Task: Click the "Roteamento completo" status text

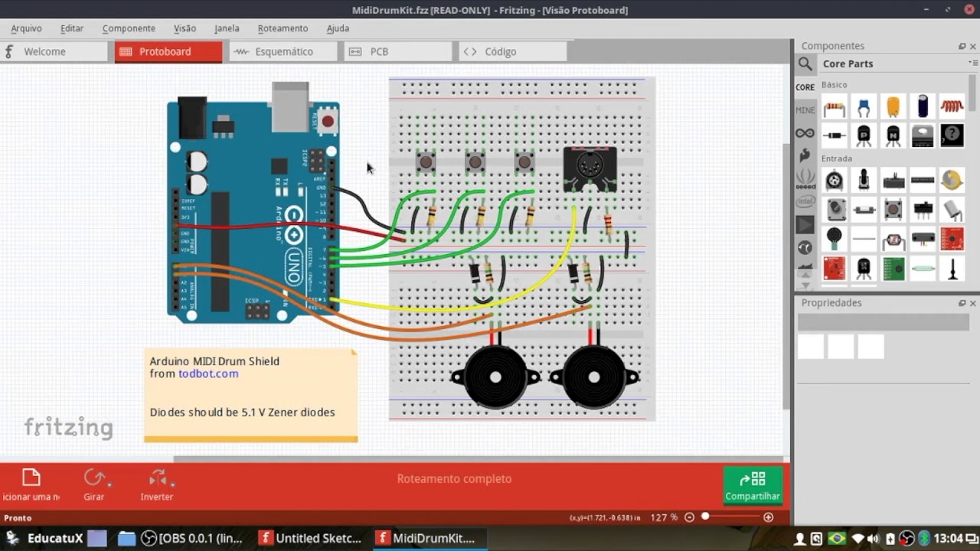Action: click(x=454, y=479)
